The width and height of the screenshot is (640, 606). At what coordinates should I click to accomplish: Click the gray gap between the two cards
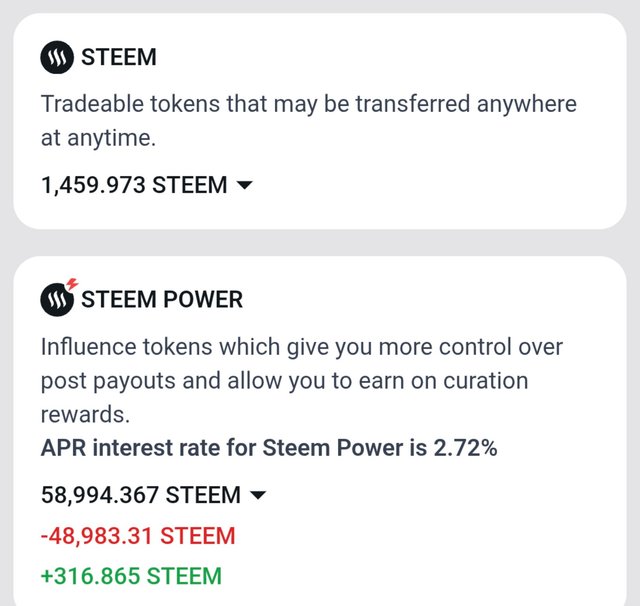click(320, 243)
